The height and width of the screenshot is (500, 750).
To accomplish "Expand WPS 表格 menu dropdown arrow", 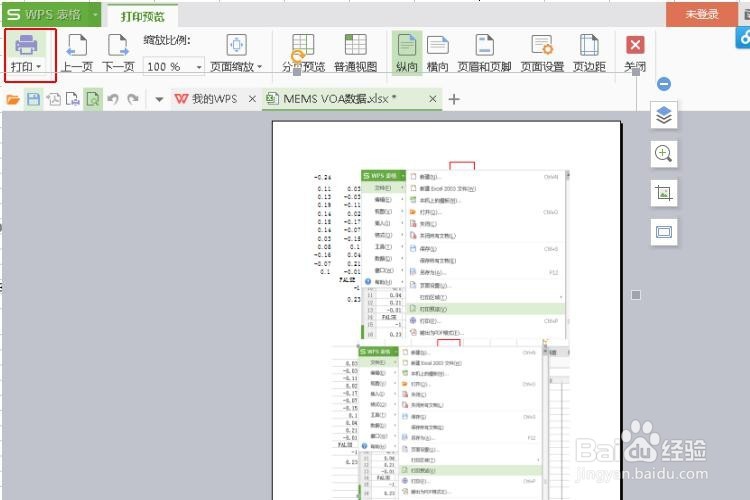I will (x=95, y=15).
